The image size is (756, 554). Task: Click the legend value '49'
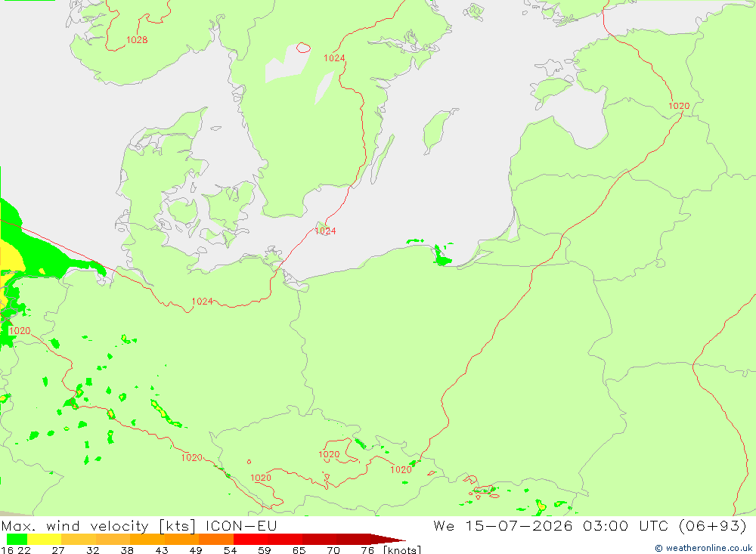tap(196, 550)
